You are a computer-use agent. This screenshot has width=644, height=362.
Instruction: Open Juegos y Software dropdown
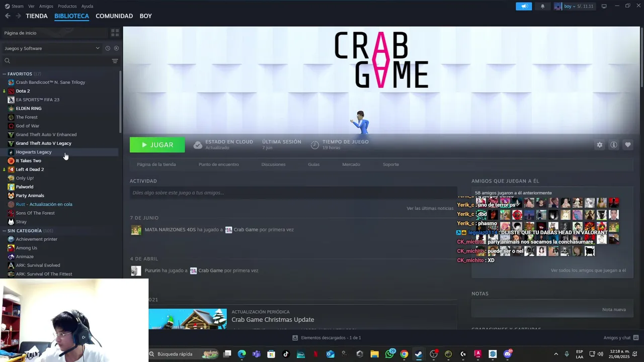tap(52, 48)
